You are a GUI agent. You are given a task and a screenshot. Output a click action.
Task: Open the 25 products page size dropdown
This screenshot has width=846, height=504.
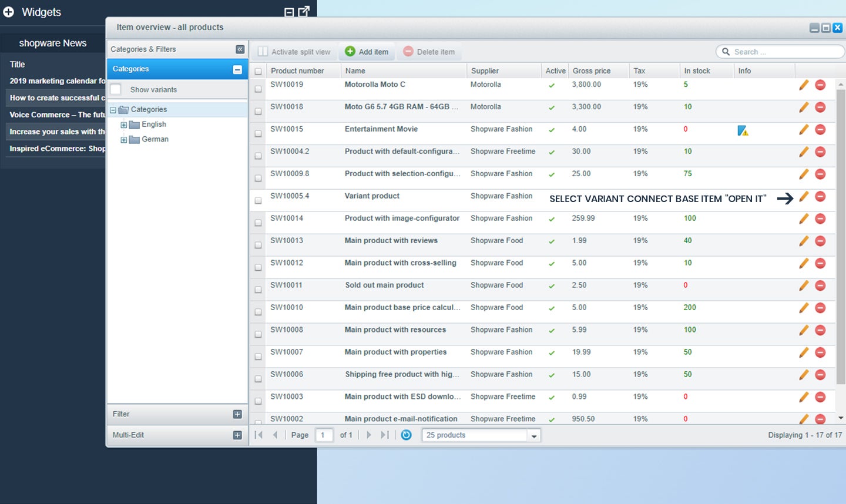[x=533, y=435]
